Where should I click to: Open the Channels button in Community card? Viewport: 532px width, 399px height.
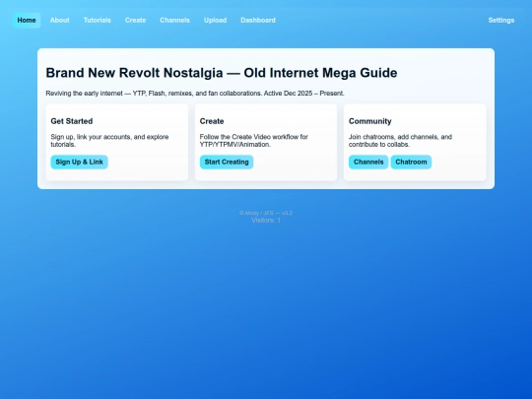tap(368, 163)
